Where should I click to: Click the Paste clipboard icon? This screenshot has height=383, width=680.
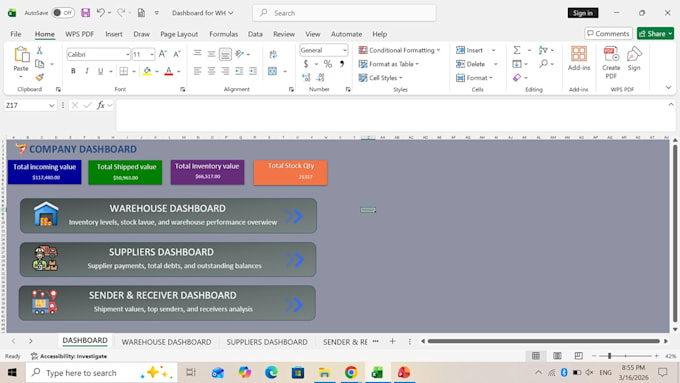coord(21,55)
